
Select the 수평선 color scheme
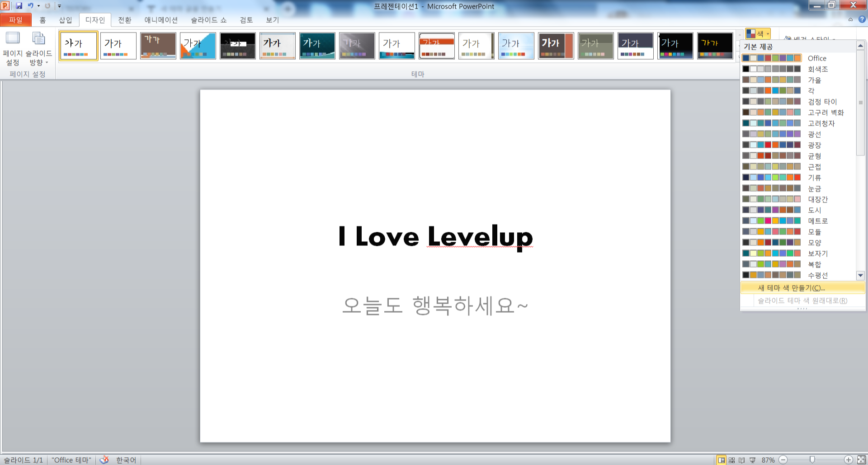coord(798,275)
